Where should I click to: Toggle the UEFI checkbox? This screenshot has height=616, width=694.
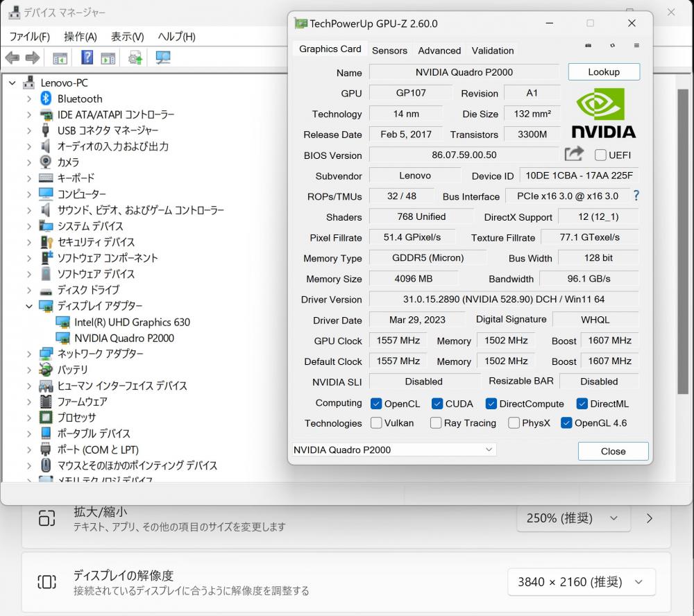[600, 155]
